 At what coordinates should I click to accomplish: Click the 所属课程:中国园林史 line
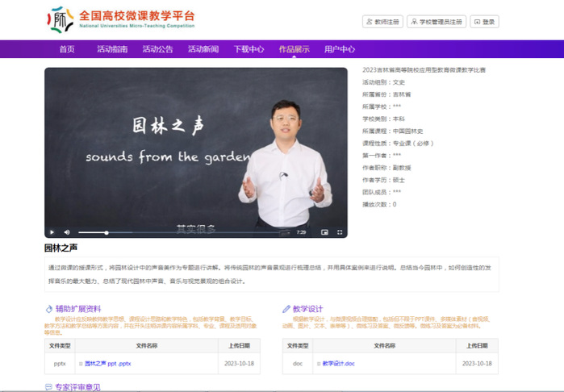click(x=393, y=131)
